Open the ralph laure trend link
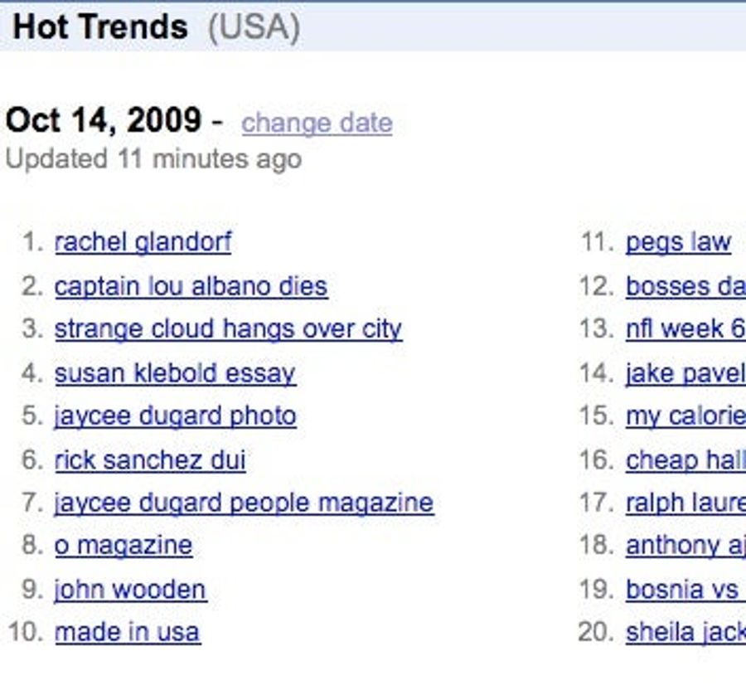This screenshot has height=700, width=746. (x=685, y=503)
